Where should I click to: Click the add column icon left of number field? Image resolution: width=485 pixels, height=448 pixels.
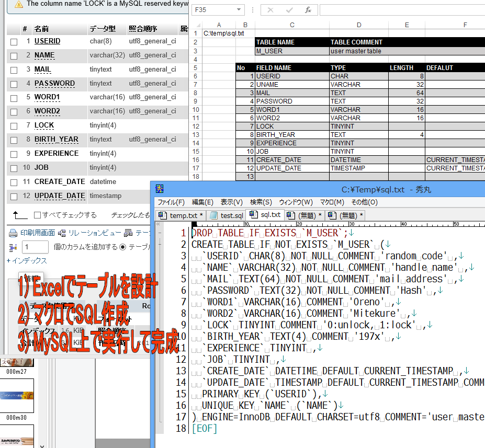point(14,247)
